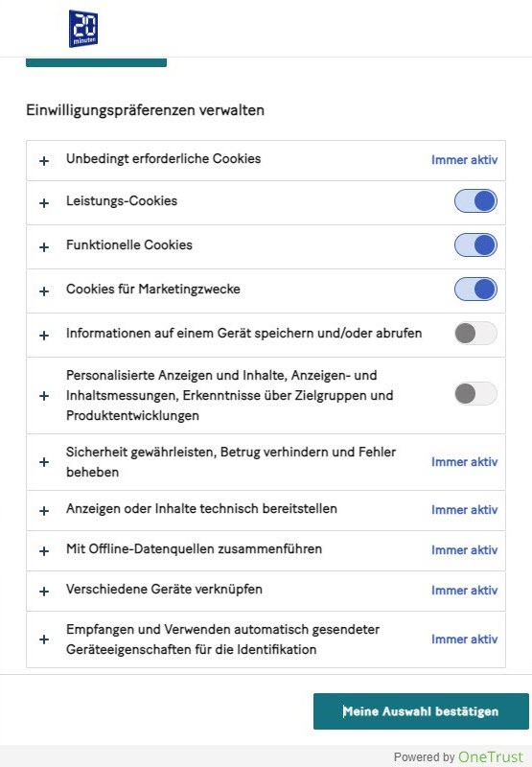
Task: Turn off Funktionelle Cookies switch
Action: pos(475,245)
